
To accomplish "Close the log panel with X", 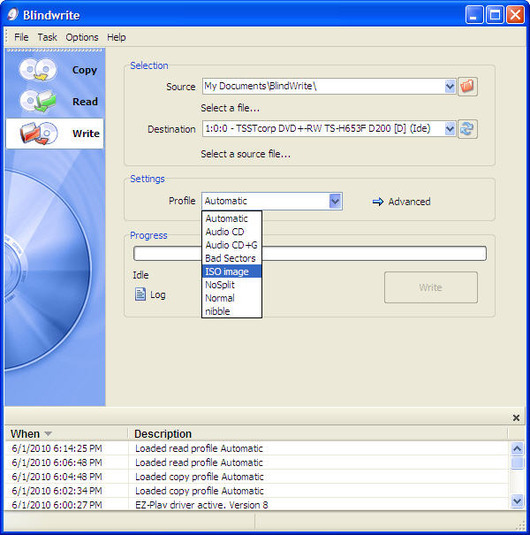I will tap(516, 418).
